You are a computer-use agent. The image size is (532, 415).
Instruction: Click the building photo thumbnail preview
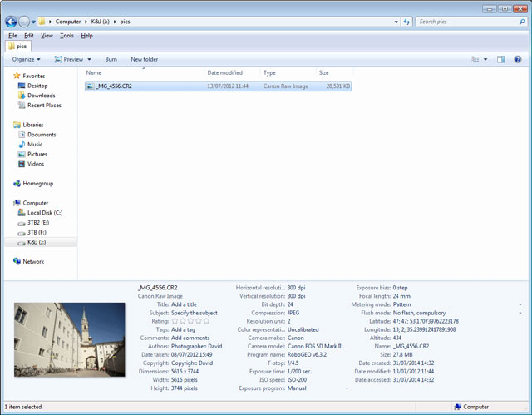tap(70, 339)
